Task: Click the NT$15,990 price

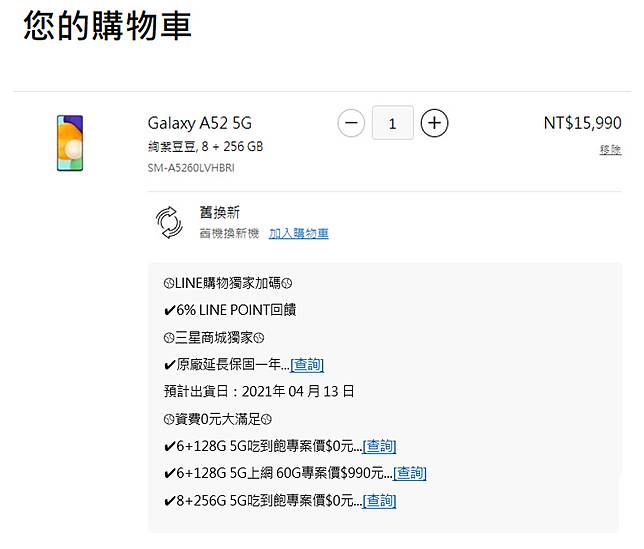Action: tap(582, 123)
